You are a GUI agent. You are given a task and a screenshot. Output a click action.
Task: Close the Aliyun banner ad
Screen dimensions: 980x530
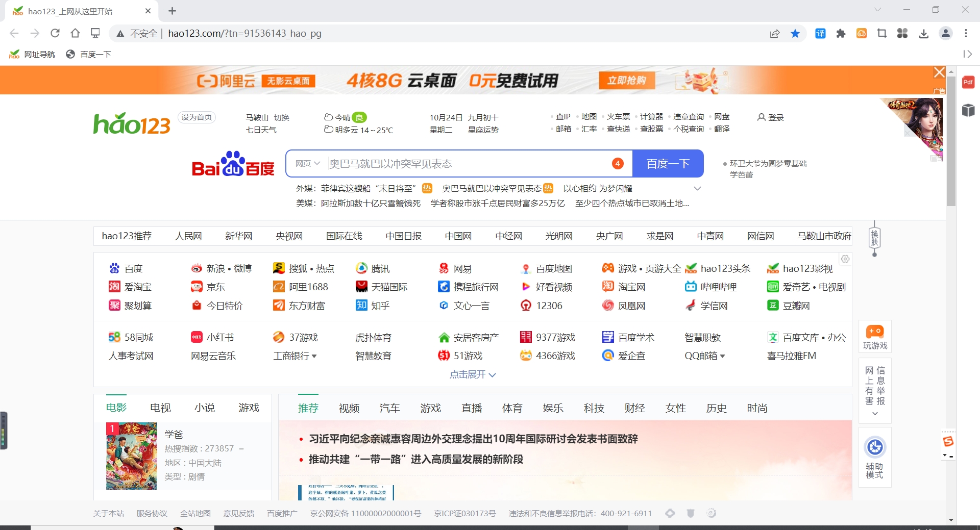[939, 72]
